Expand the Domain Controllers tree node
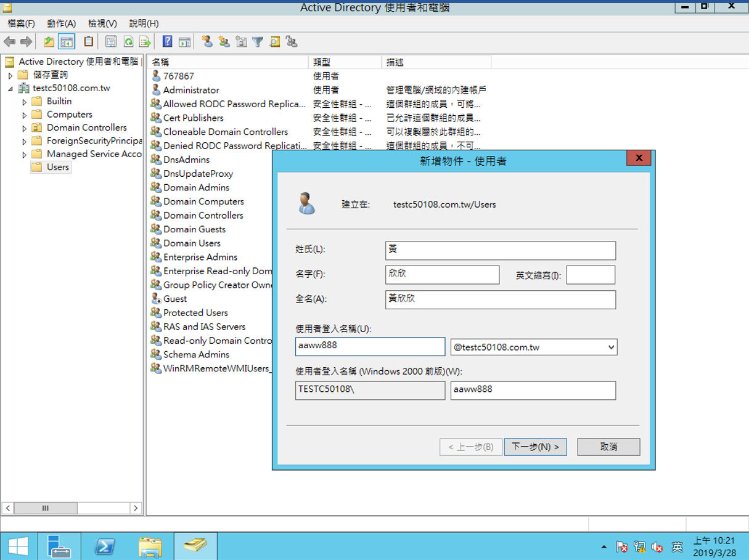Image resolution: width=749 pixels, height=560 pixels. [x=25, y=128]
